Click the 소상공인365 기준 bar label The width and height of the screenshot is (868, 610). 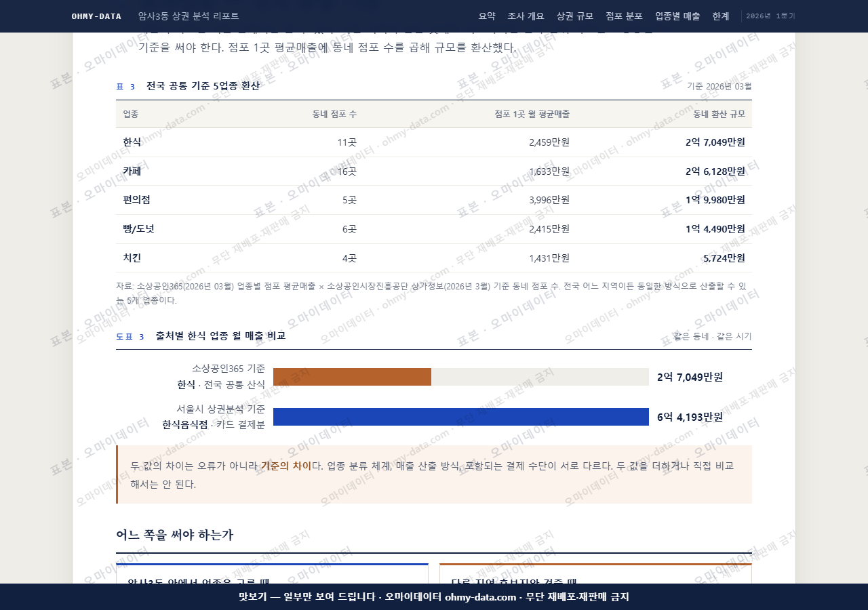point(229,369)
